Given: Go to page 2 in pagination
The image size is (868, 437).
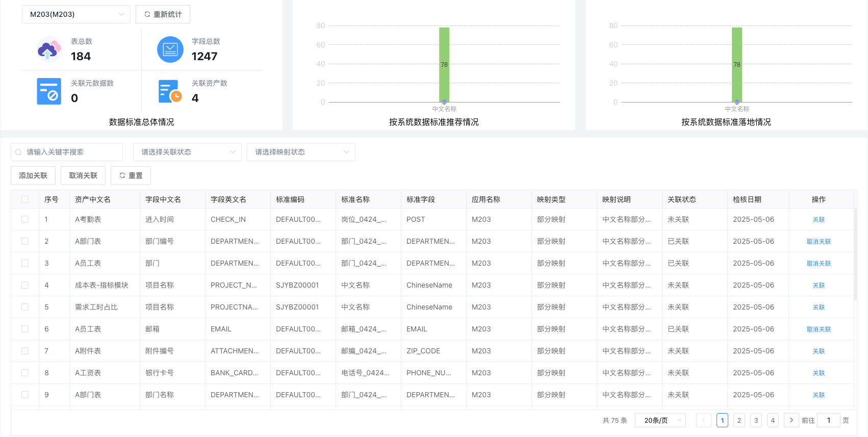Looking at the screenshot, I should point(739,420).
